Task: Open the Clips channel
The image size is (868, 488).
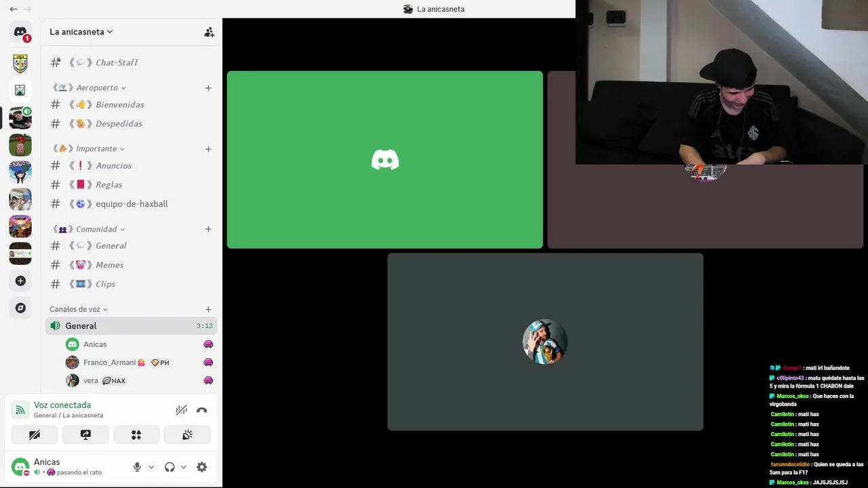Action: tap(132, 284)
